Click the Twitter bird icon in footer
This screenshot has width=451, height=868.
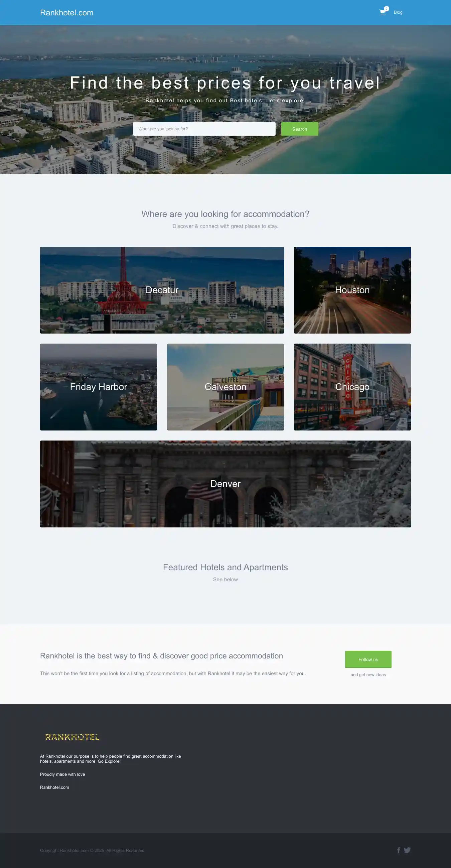click(407, 850)
